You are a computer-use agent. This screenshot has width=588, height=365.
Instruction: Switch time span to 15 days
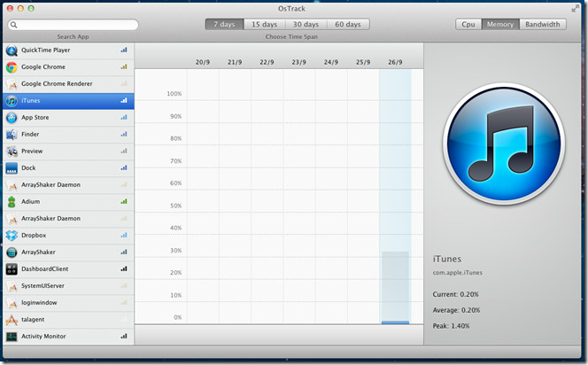(265, 24)
